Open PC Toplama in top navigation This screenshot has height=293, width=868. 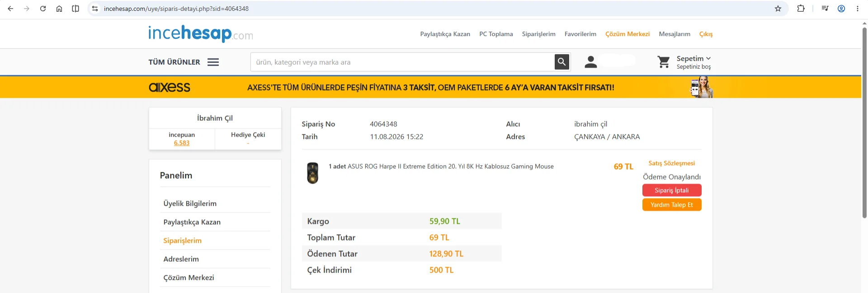click(496, 34)
